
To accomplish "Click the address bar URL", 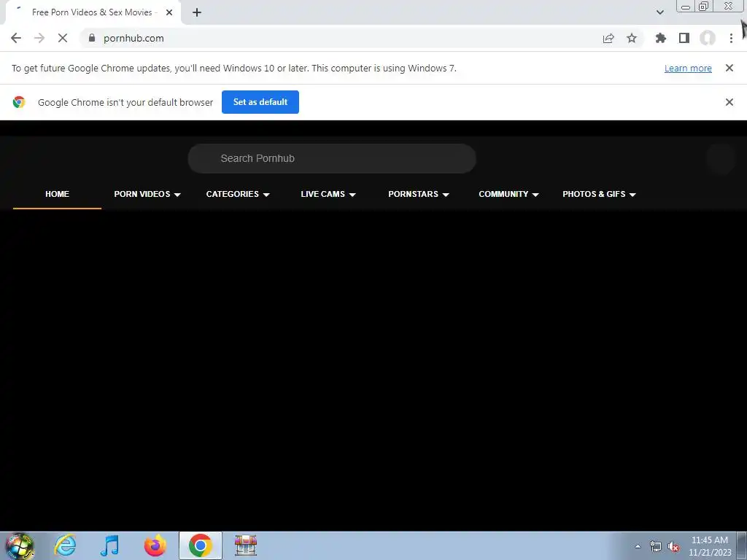I will click(x=133, y=38).
